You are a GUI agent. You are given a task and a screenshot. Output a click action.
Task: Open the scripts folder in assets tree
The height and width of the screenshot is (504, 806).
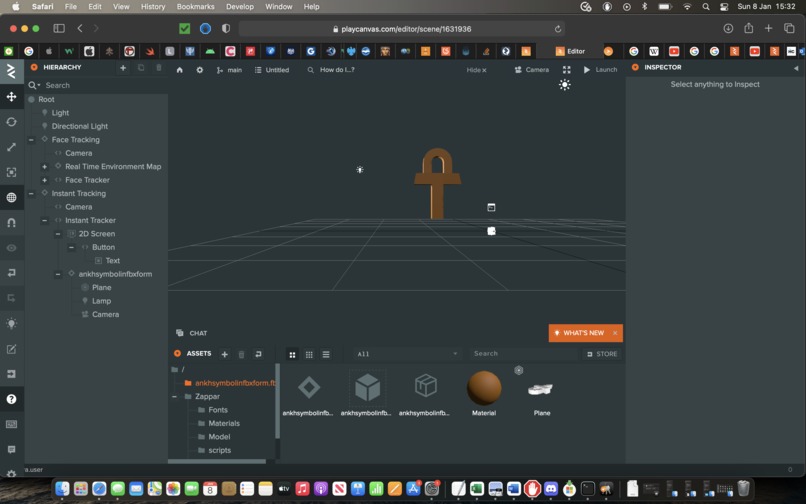point(219,450)
